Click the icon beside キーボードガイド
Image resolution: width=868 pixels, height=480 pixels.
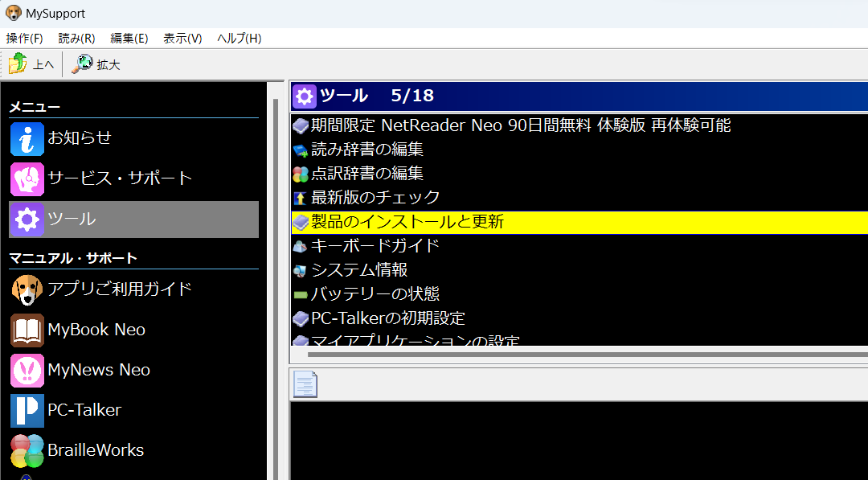(300, 246)
